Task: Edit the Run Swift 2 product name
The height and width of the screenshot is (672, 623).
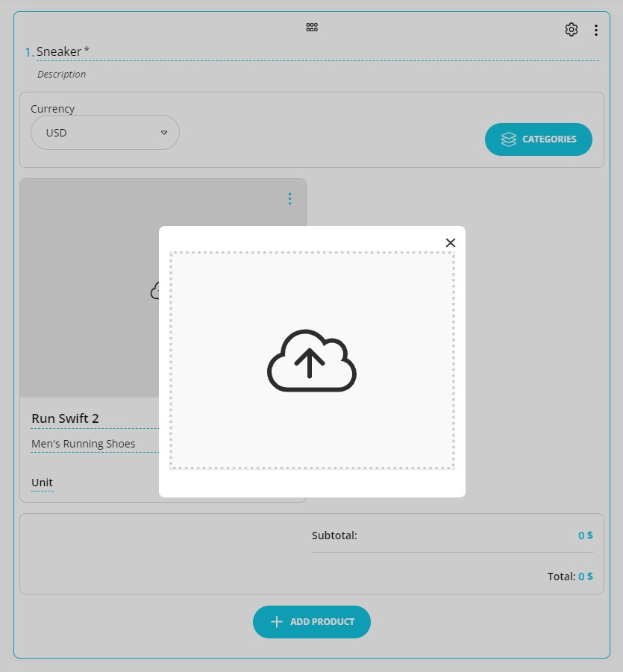Action: tap(66, 418)
